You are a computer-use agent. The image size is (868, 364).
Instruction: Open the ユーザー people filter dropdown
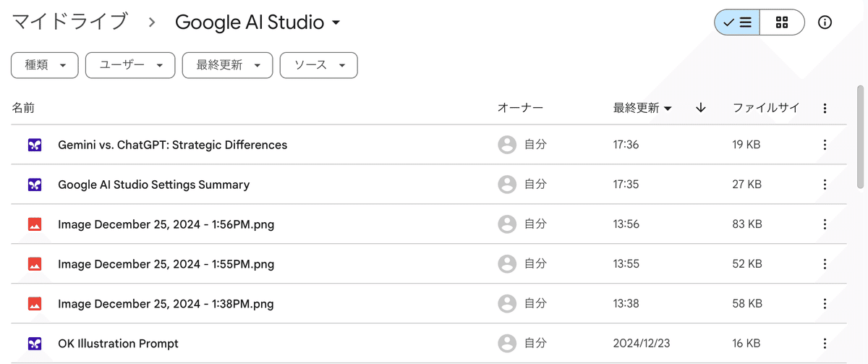click(130, 65)
